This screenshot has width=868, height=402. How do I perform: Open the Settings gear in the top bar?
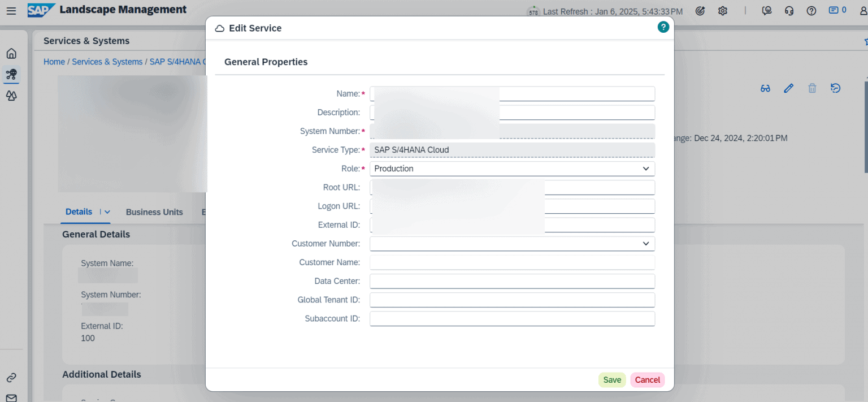tap(723, 10)
